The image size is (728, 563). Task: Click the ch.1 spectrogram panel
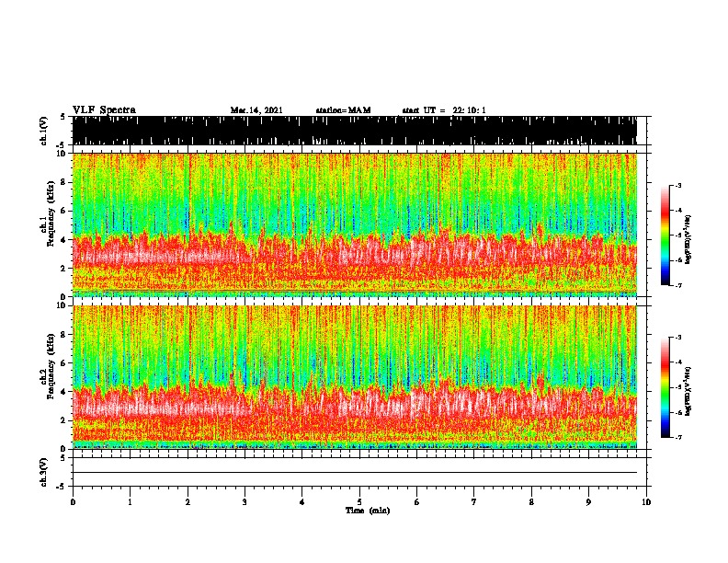[355, 224]
